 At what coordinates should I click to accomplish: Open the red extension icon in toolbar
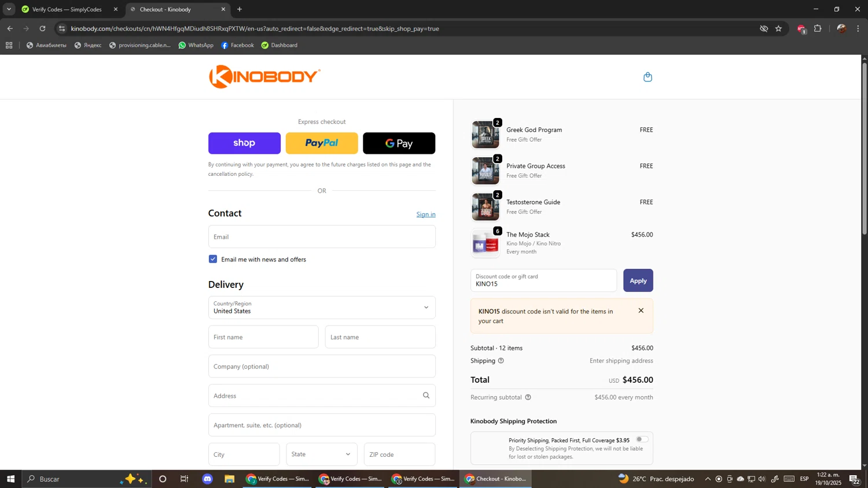[801, 29]
